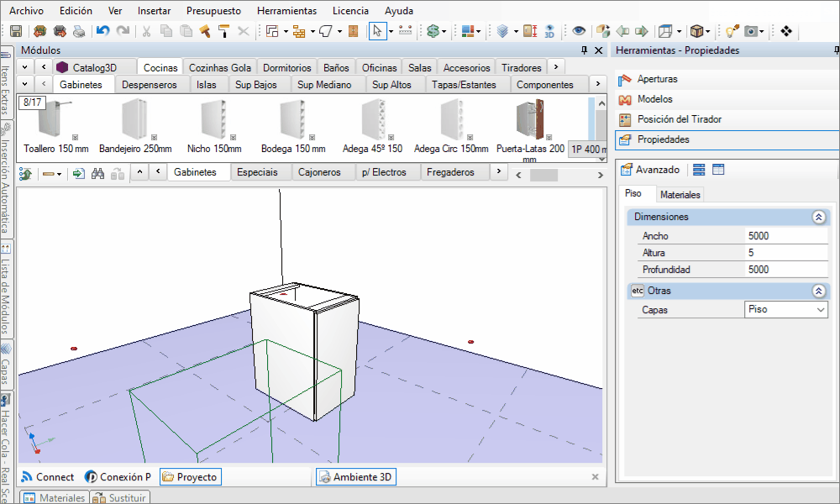Open catalog list dropdown chevron beside Catalog3D
Viewport: 840px width, 504px height.
pyautogui.click(x=24, y=67)
